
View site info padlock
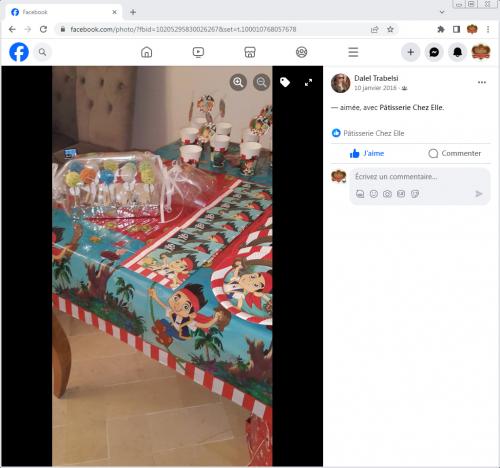[62, 29]
